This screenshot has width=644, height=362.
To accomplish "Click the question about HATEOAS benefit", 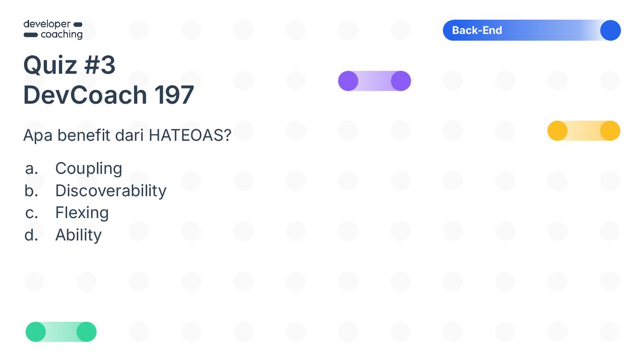I will click(127, 135).
